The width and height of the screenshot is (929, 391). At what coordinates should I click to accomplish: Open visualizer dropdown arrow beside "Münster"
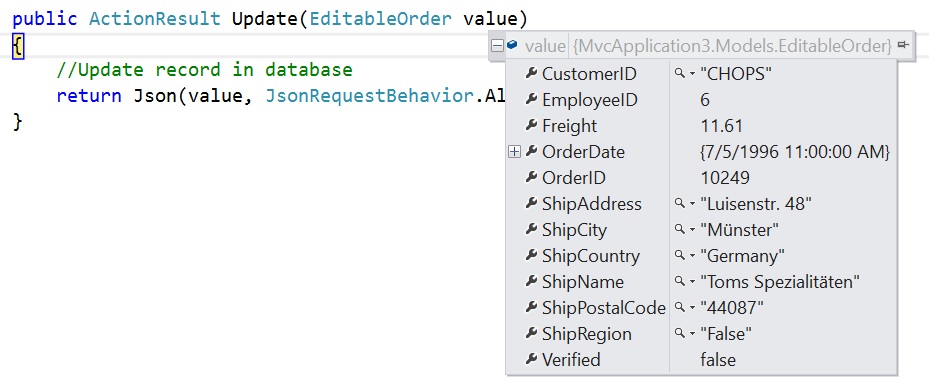pos(692,230)
